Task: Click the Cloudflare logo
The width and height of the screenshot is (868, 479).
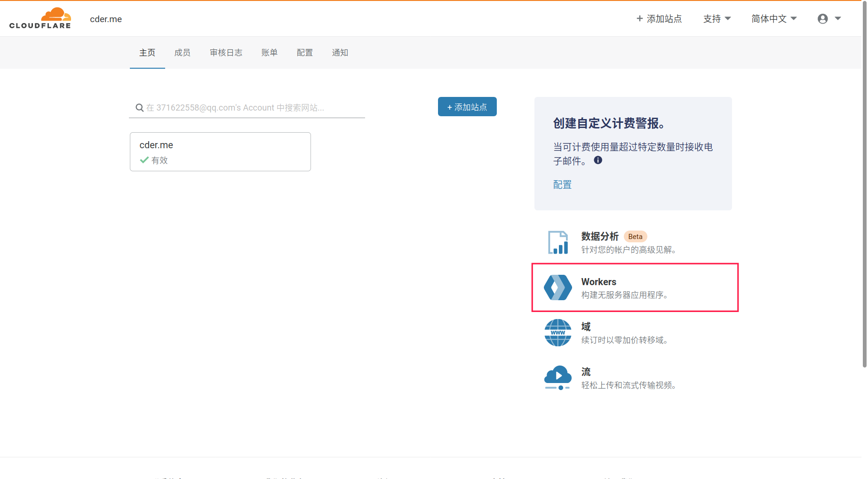Action: 40,18
